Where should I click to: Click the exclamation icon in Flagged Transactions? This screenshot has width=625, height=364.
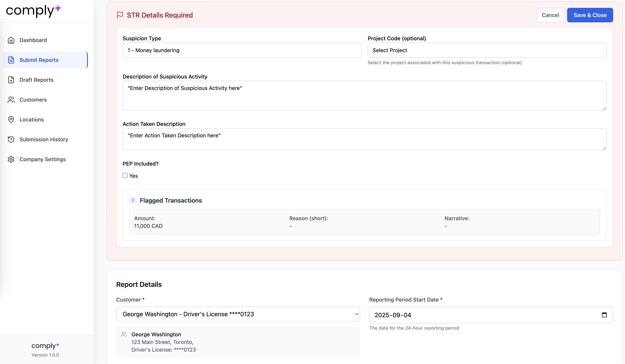coord(133,200)
